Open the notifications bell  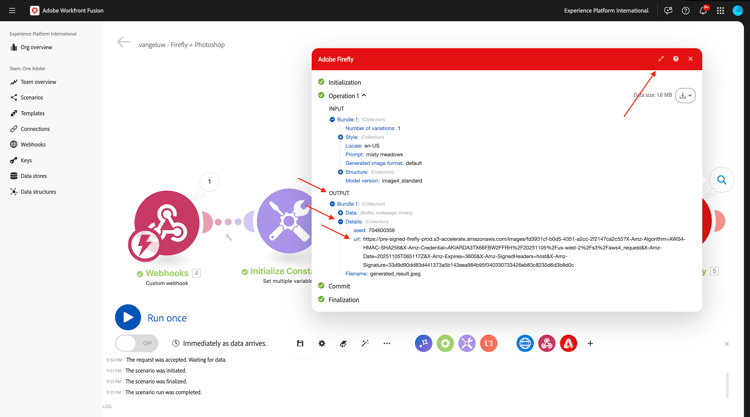click(703, 11)
